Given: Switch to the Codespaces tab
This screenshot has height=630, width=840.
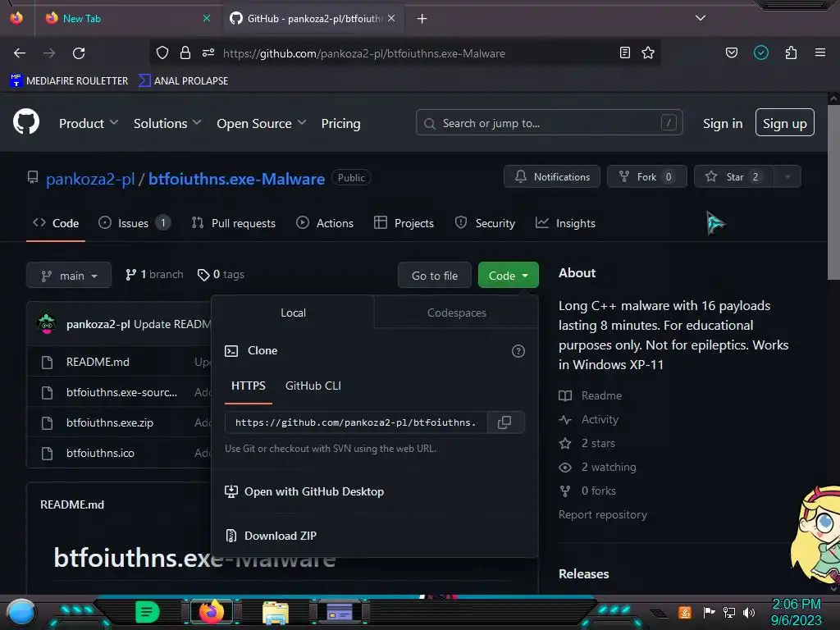Looking at the screenshot, I should click(x=456, y=313).
